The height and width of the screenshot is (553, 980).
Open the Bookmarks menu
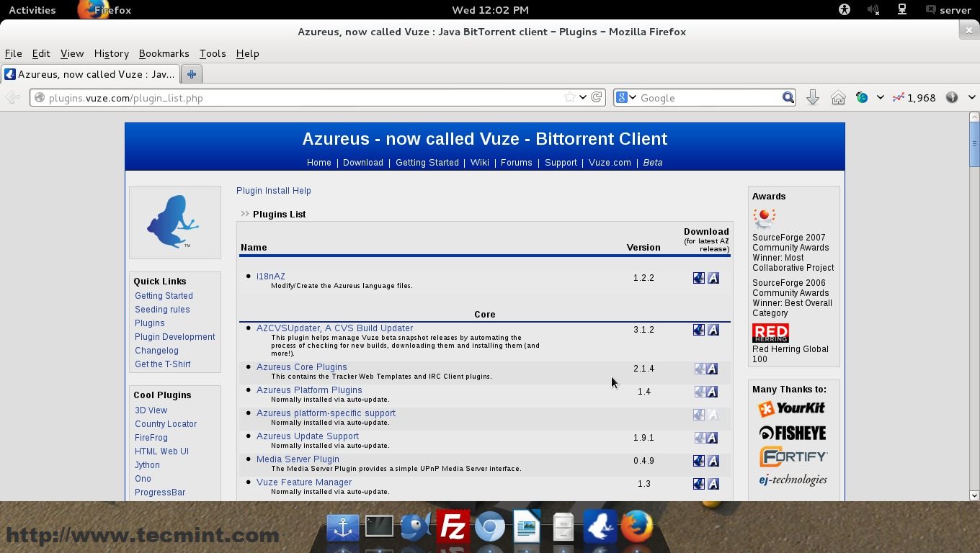pos(164,53)
